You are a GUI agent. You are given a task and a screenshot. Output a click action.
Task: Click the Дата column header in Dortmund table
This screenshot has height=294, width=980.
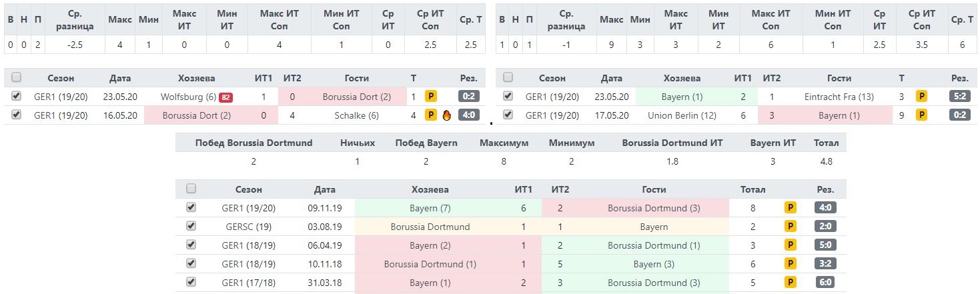click(119, 78)
